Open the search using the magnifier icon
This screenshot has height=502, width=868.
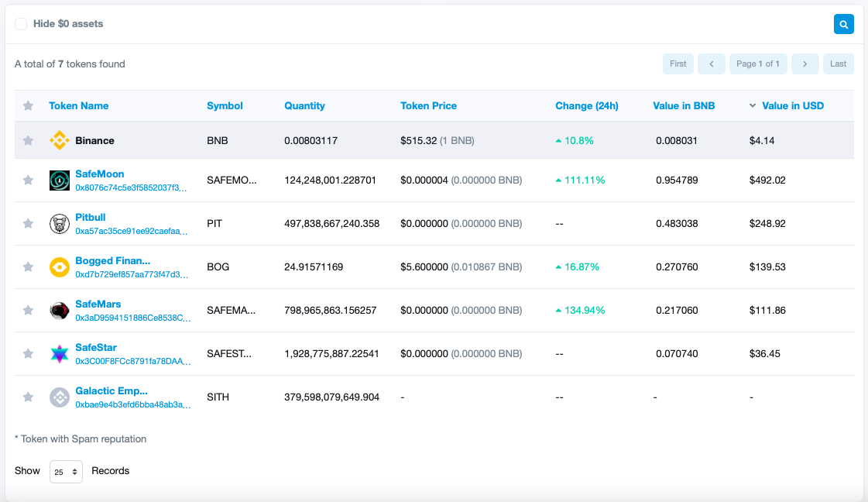click(843, 24)
